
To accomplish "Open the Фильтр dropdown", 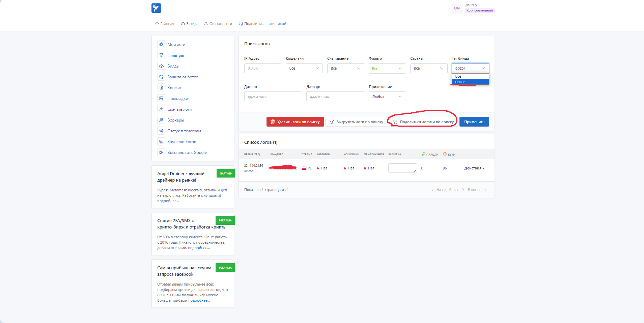I will pos(387,68).
